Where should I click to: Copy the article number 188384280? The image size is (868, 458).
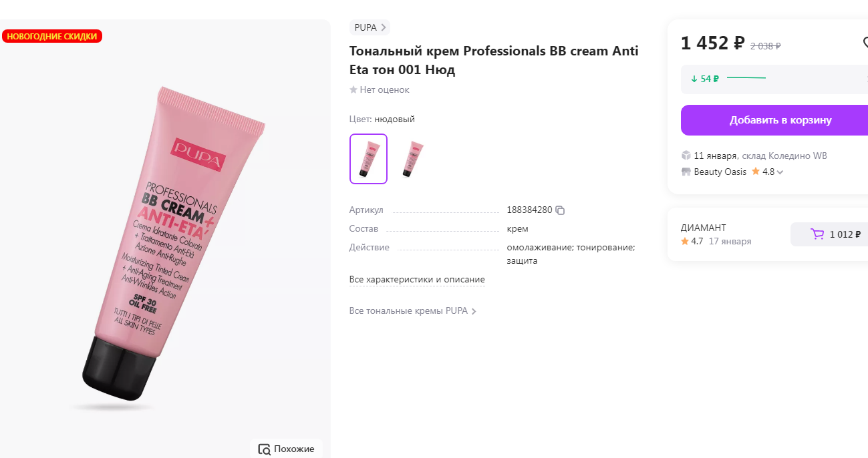(560, 210)
